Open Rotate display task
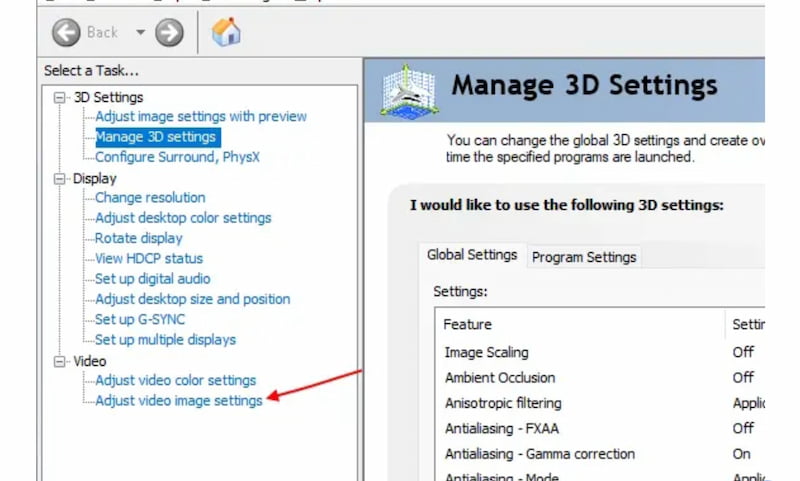 pos(139,238)
